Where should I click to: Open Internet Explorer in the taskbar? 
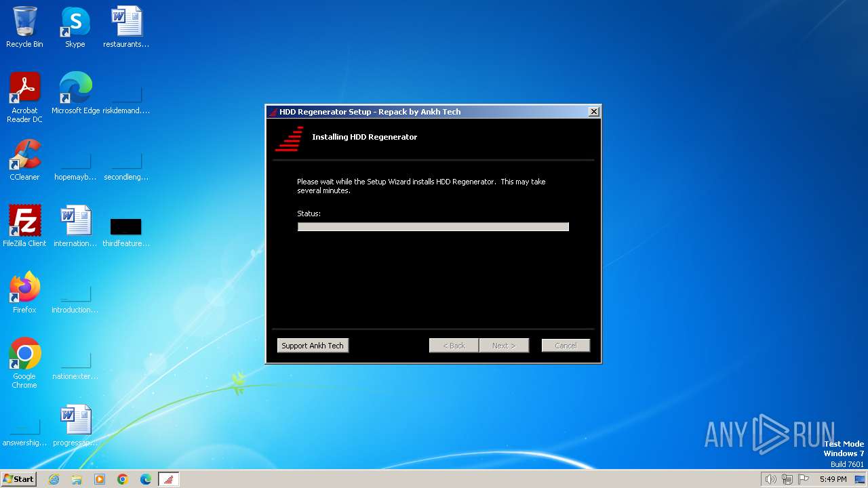54,479
